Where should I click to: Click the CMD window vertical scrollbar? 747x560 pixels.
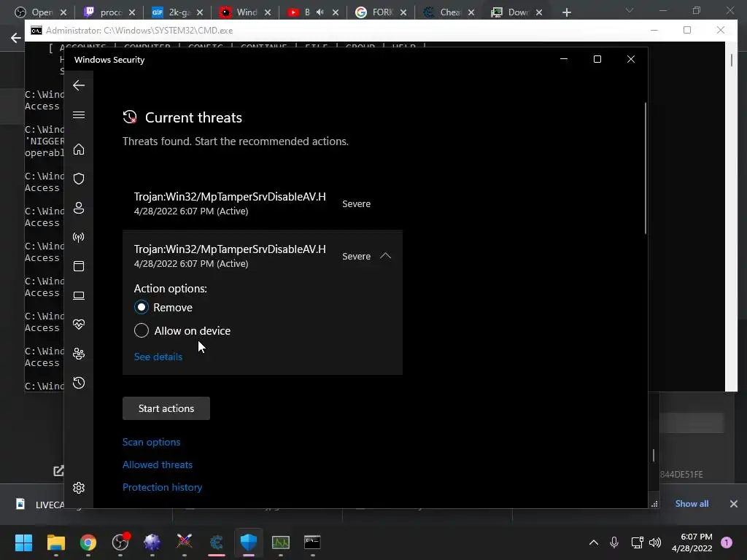click(x=731, y=60)
